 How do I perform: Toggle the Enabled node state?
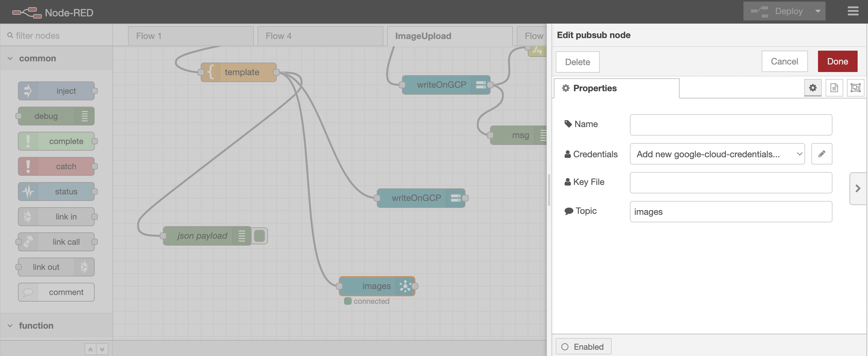click(583, 347)
